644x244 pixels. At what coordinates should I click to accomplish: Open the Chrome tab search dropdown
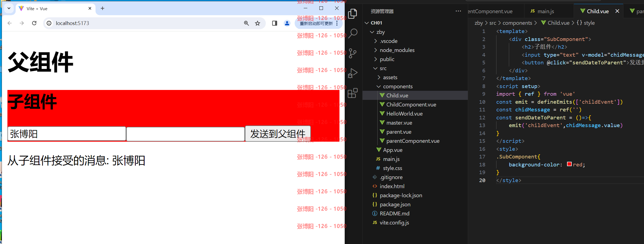click(9, 8)
